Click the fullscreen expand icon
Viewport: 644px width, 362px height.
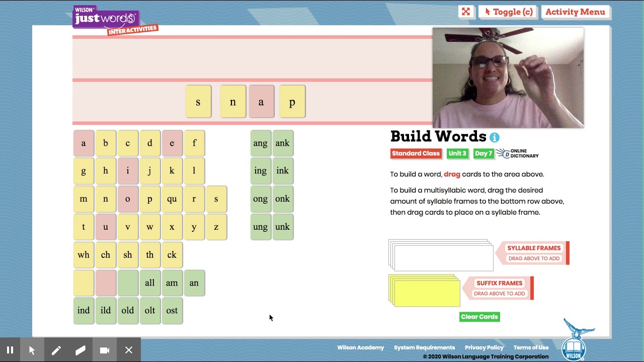coord(466,12)
